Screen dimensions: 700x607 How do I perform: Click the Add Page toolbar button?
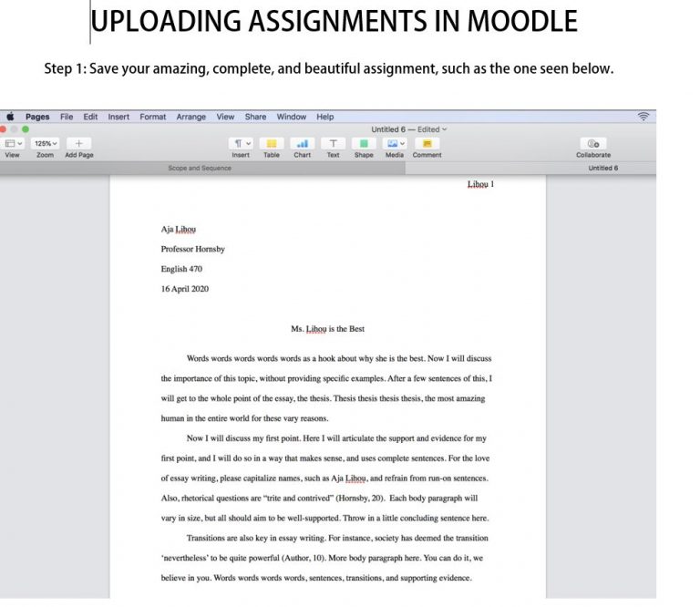click(x=79, y=143)
